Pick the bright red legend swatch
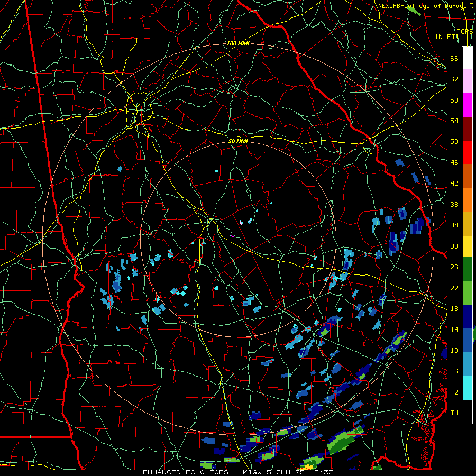The image size is (476, 476). (467, 152)
